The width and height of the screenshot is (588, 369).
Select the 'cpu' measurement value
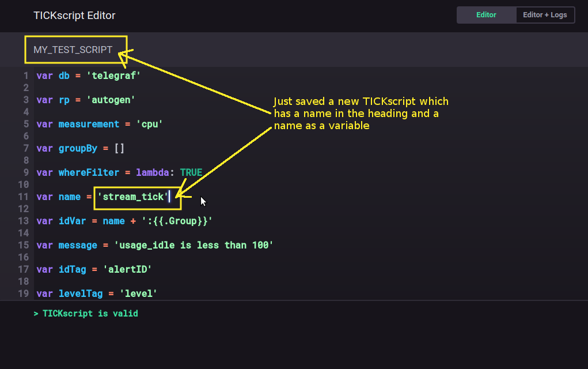point(149,124)
